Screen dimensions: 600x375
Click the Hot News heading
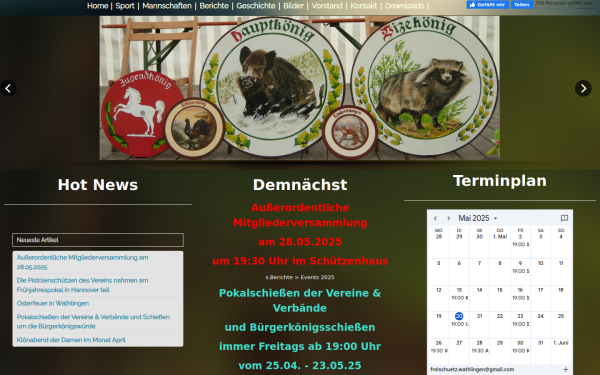(98, 185)
